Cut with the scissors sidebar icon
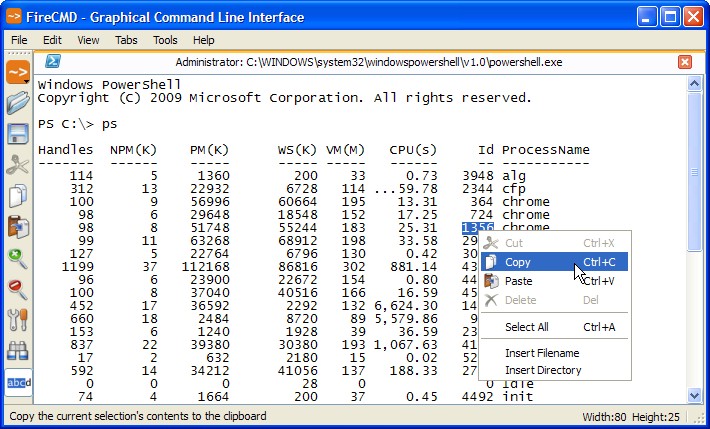This screenshot has width=710, height=429. pyautogui.click(x=18, y=165)
